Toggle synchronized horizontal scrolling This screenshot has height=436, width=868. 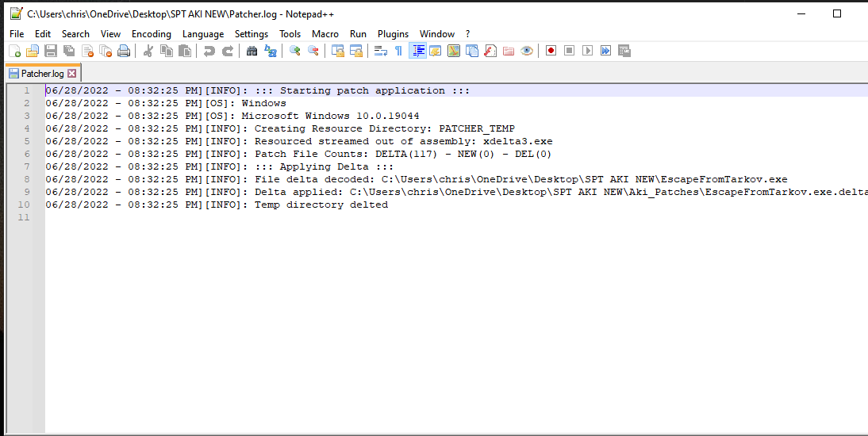click(x=356, y=51)
